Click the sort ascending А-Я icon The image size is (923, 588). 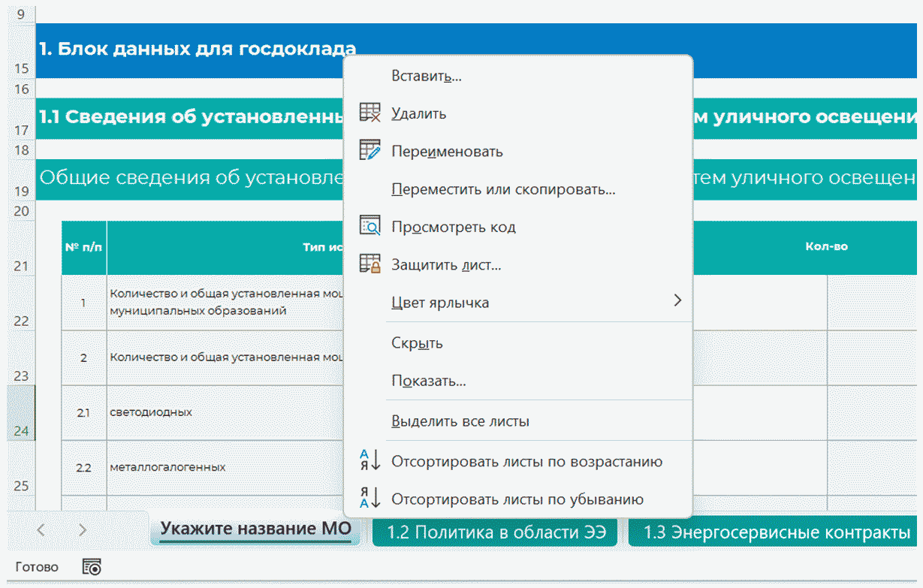pos(370,461)
